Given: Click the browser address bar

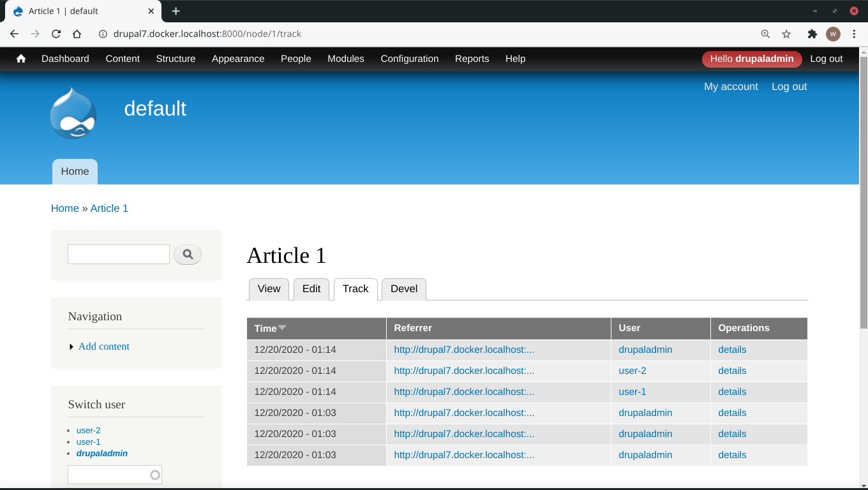Looking at the screenshot, I should tap(421, 34).
